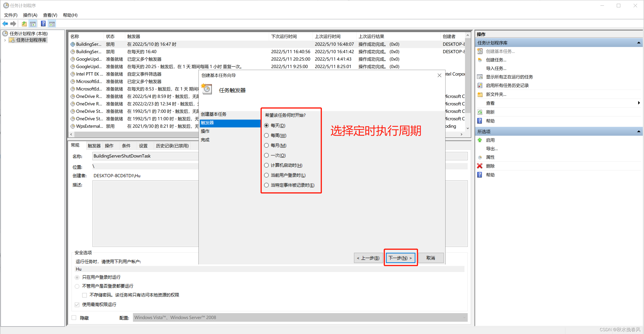The image size is (644, 334).
Task: Select the 每月(M) radio option
Action: tap(266, 145)
